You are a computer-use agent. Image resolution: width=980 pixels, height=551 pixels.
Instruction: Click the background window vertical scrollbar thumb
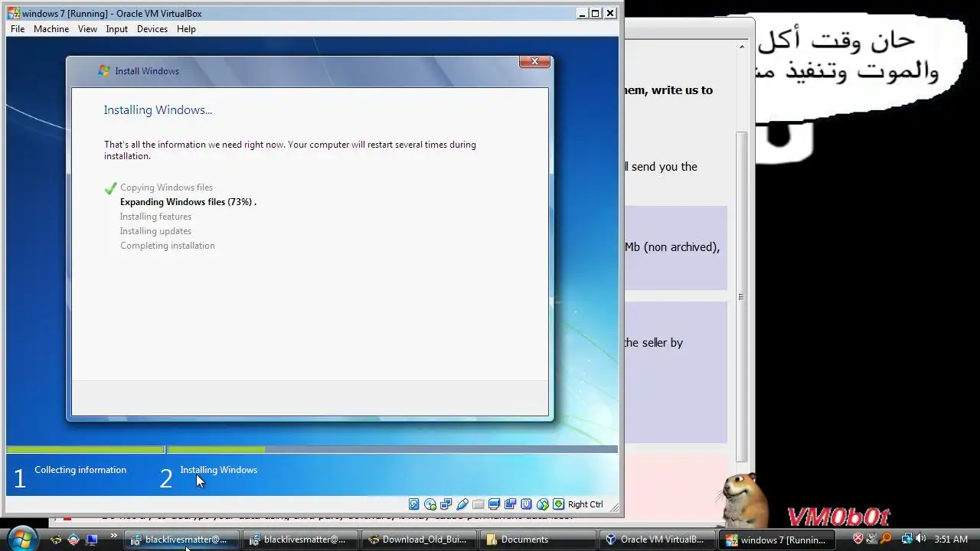coord(741,295)
